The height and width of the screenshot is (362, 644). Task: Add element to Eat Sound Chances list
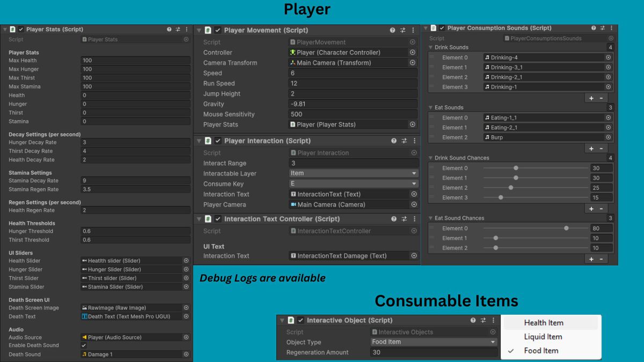[591, 259]
